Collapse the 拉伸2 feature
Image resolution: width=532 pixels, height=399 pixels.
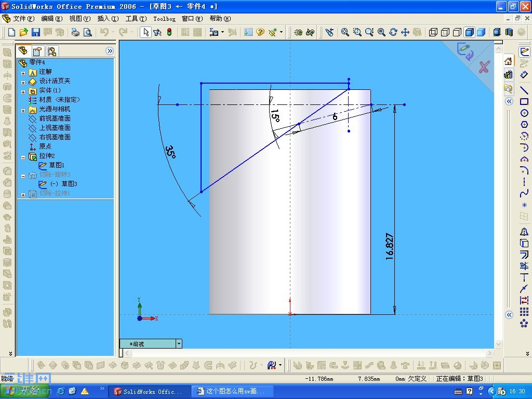point(23,157)
